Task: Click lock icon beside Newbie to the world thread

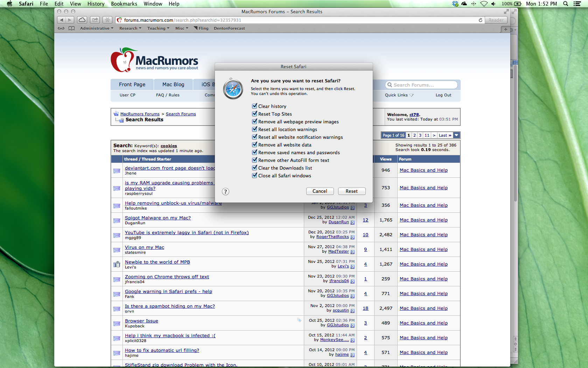Action: [x=117, y=264]
